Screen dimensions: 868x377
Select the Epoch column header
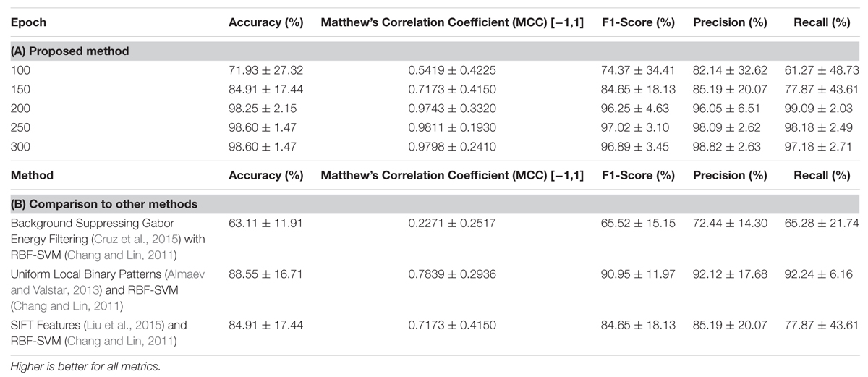click(28, 23)
